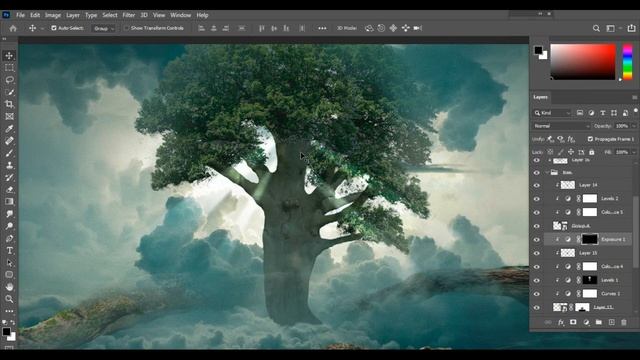
Task: Open the Edit Toolbar three-dots button
Action: click(9, 311)
